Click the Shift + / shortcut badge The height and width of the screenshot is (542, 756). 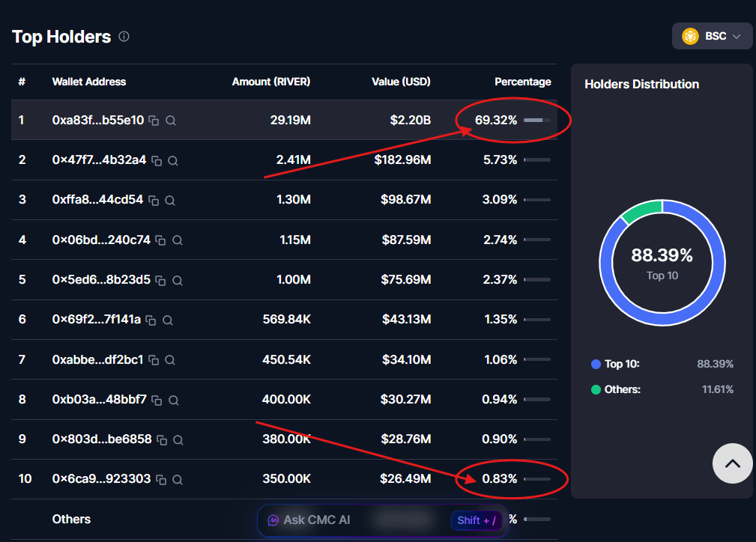[477, 520]
